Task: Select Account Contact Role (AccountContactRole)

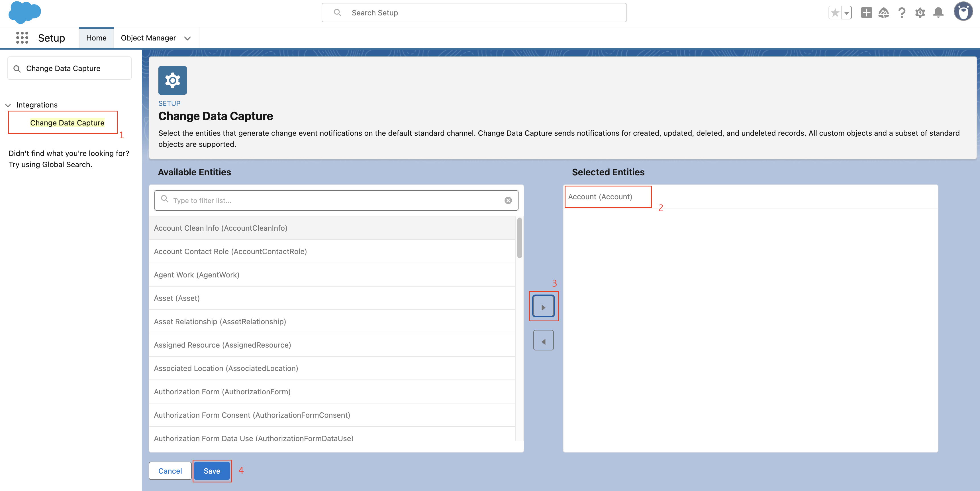Action: pyautogui.click(x=332, y=251)
